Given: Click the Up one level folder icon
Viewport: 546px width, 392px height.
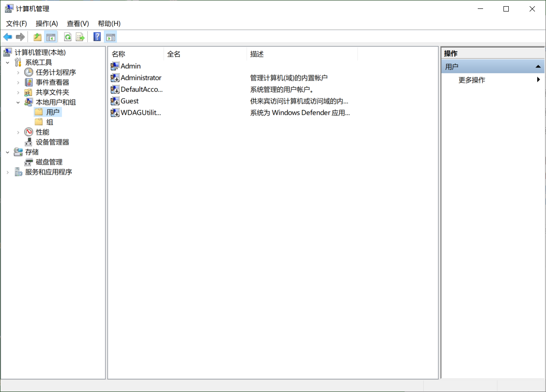Looking at the screenshot, I should [38, 37].
